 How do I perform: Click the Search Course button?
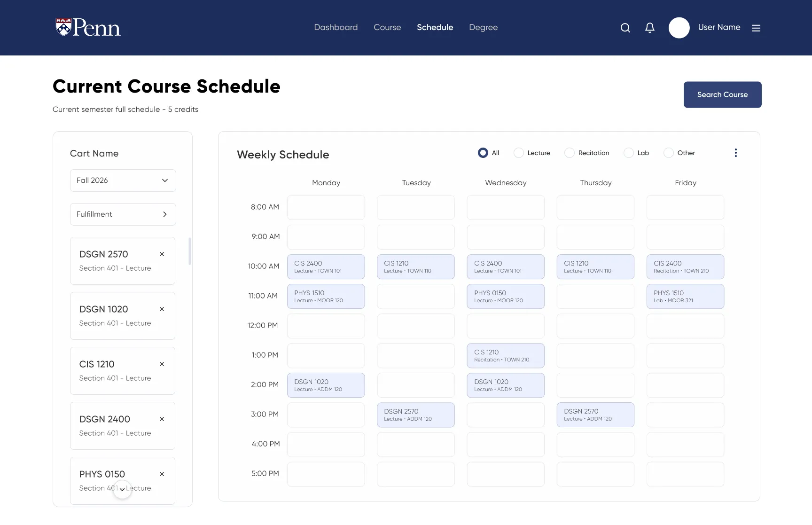[722, 94]
